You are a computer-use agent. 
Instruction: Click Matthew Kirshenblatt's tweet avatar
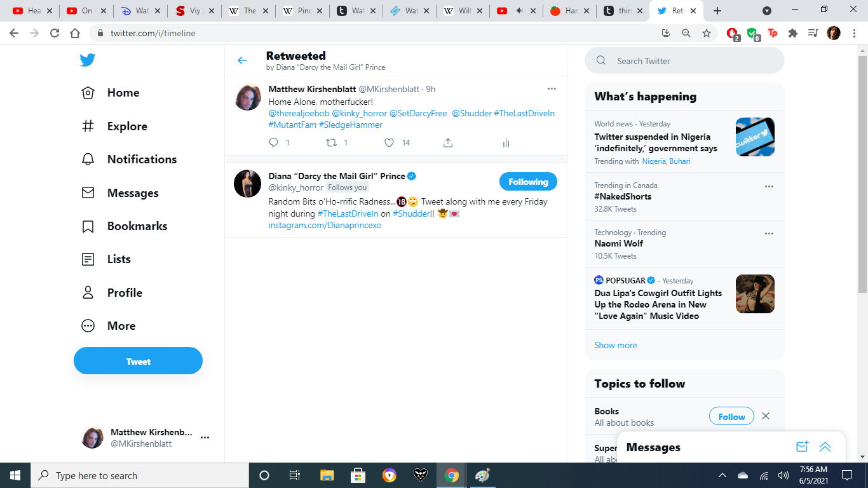tap(247, 97)
